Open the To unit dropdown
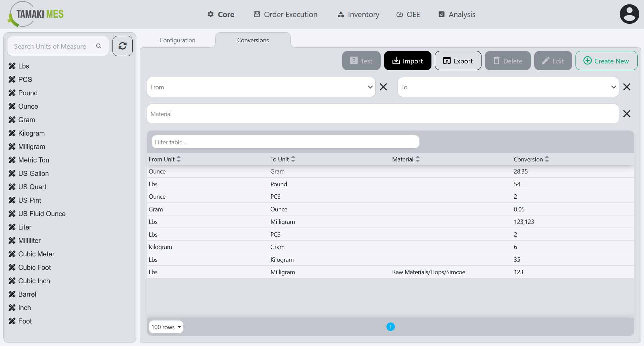 (613, 87)
